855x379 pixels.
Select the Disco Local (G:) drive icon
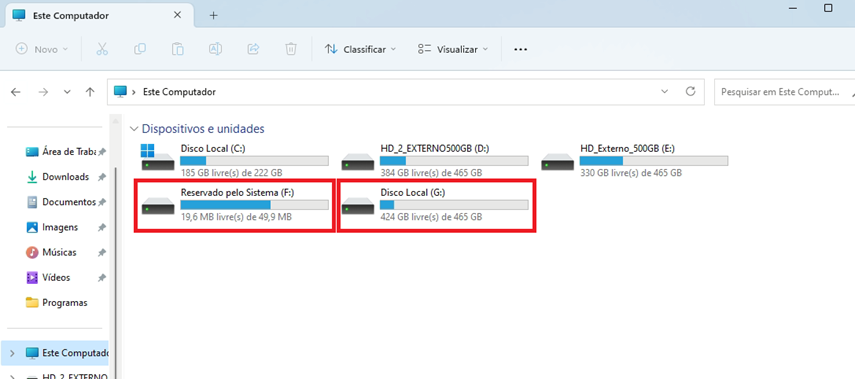click(358, 206)
